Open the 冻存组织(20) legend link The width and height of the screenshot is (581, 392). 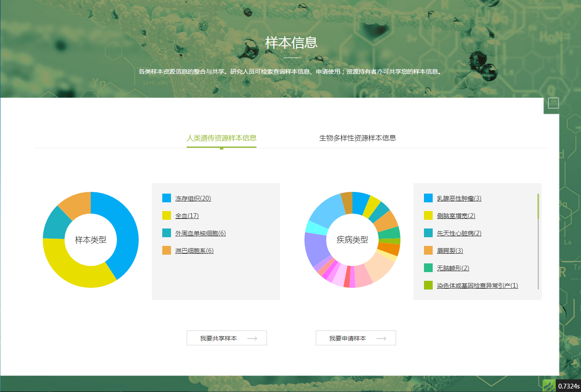pos(193,198)
